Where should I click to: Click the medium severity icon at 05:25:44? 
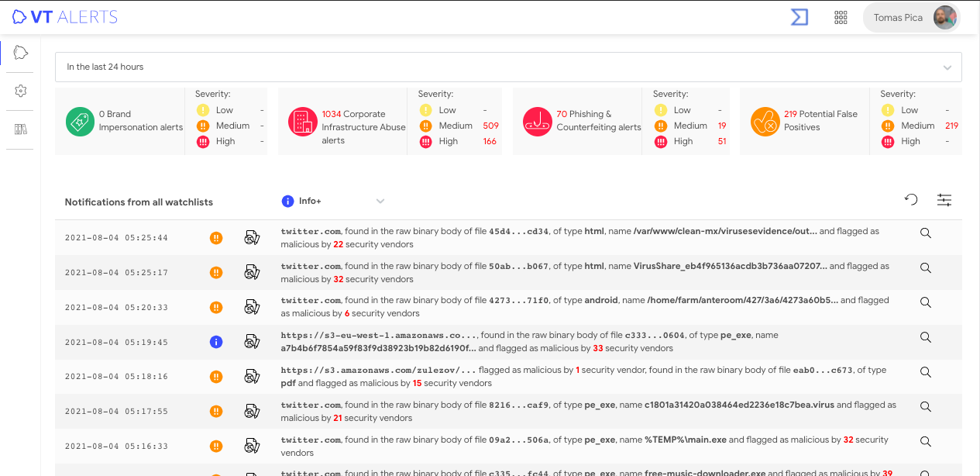click(216, 238)
